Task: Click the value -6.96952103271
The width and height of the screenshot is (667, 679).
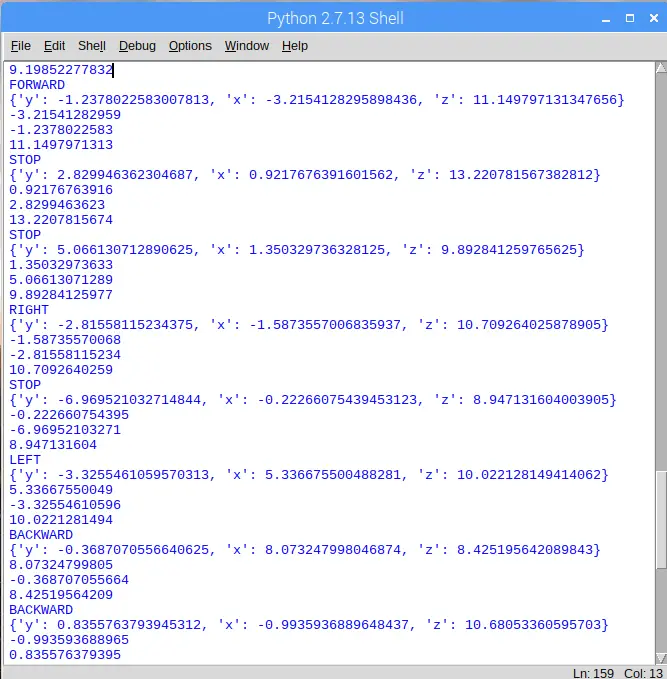Action: tap(65, 430)
